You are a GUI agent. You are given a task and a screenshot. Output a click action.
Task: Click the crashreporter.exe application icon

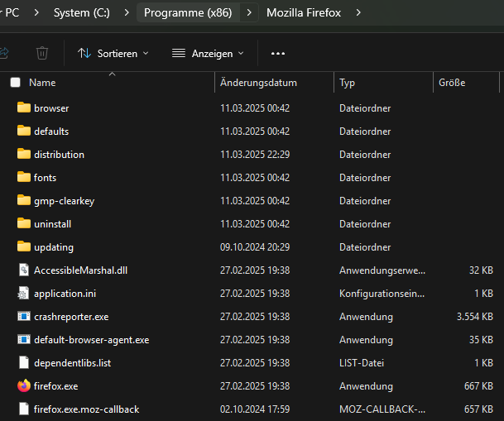pyautogui.click(x=23, y=316)
